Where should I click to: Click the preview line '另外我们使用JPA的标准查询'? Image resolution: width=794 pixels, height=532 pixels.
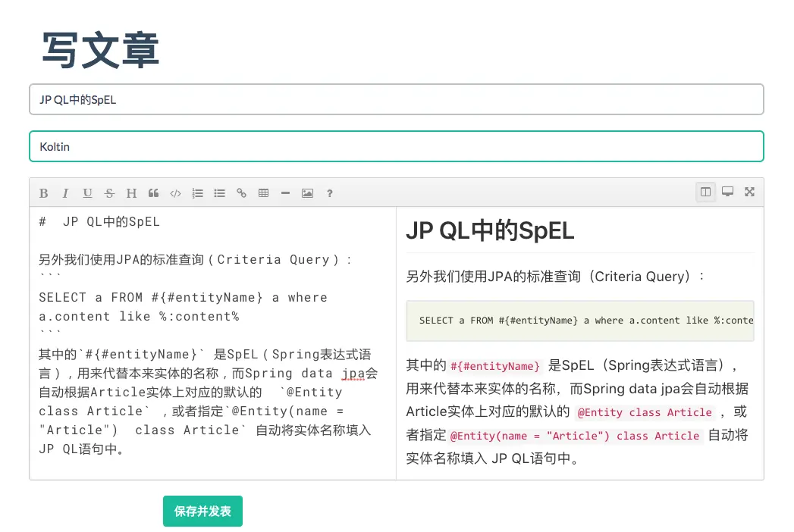point(556,277)
